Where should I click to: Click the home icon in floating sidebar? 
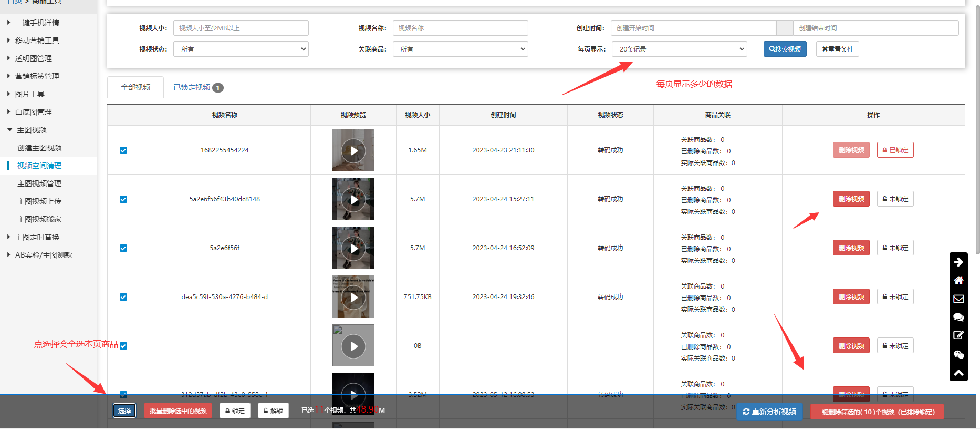(x=958, y=280)
